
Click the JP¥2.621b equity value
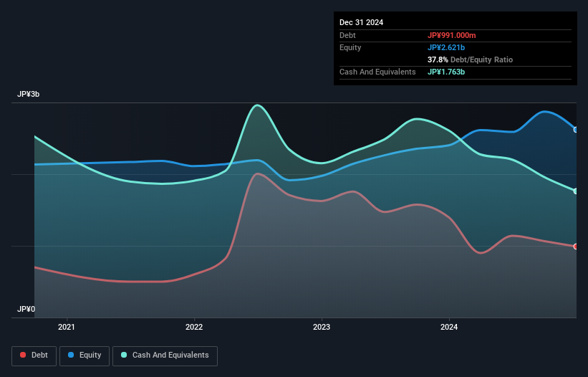point(446,47)
